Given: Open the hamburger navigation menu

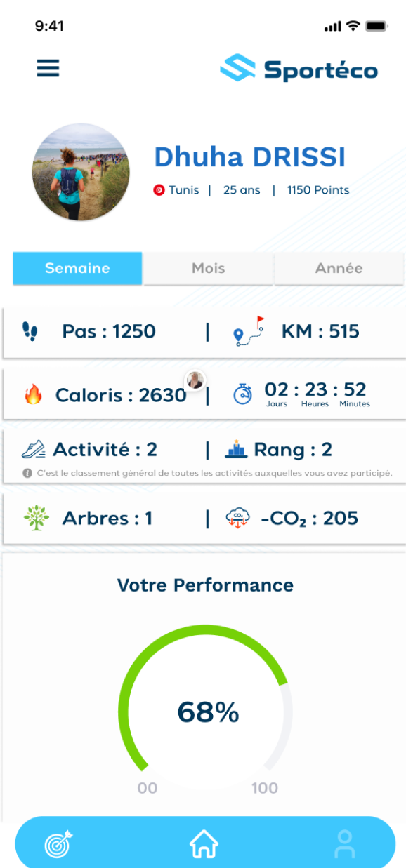Looking at the screenshot, I should (47, 67).
